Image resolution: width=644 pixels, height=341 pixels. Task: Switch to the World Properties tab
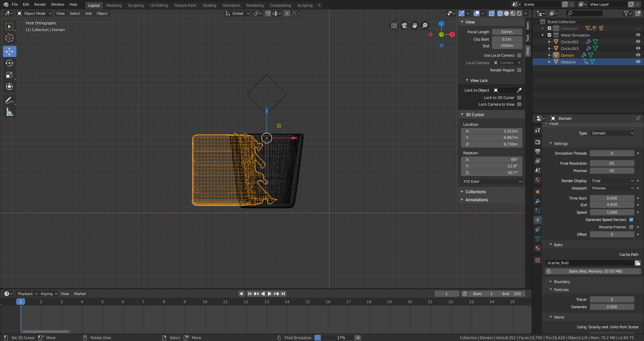(538, 180)
